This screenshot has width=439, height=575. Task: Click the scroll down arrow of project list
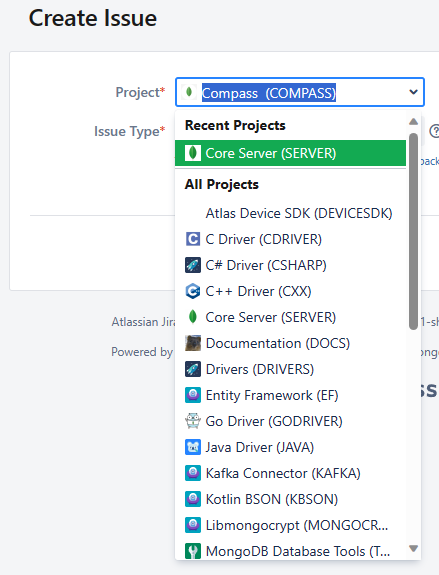(x=413, y=549)
